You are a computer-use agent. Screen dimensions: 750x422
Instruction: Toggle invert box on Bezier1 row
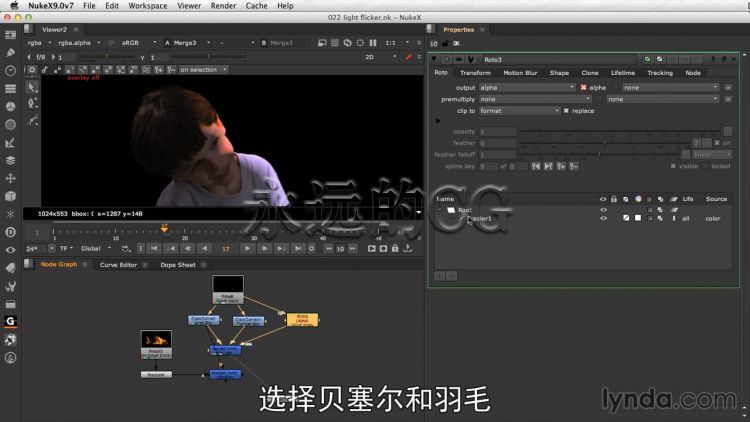tap(626, 218)
